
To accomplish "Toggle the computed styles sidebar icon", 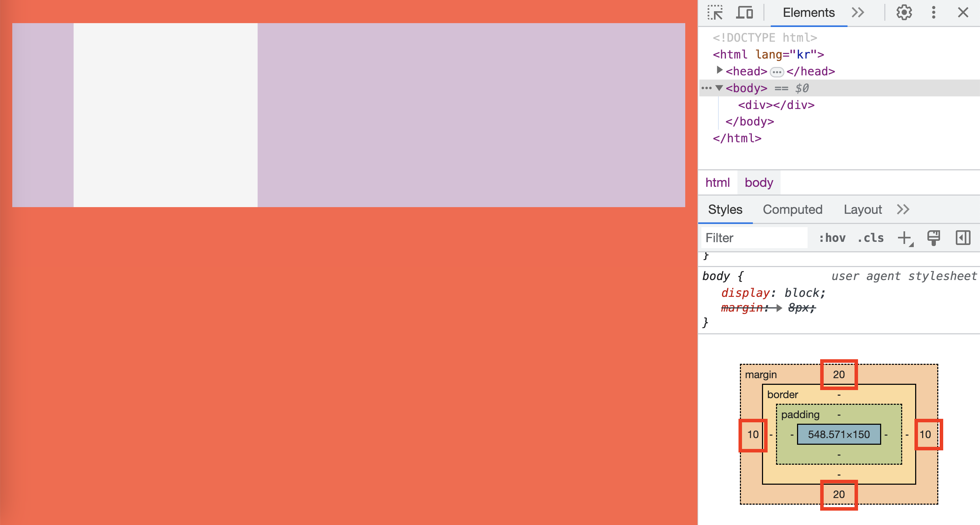I will click(963, 238).
